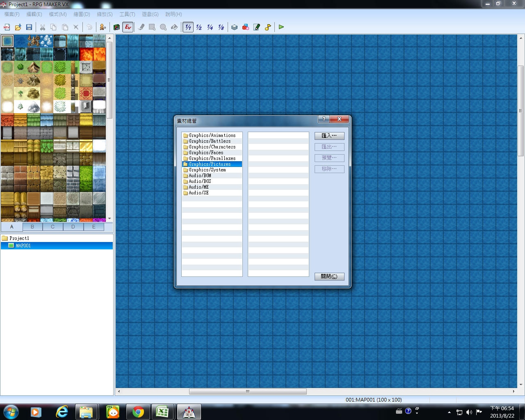Open Sound Test music note icon
The height and width of the screenshot is (420, 525).
pyautogui.click(x=268, y=27)
